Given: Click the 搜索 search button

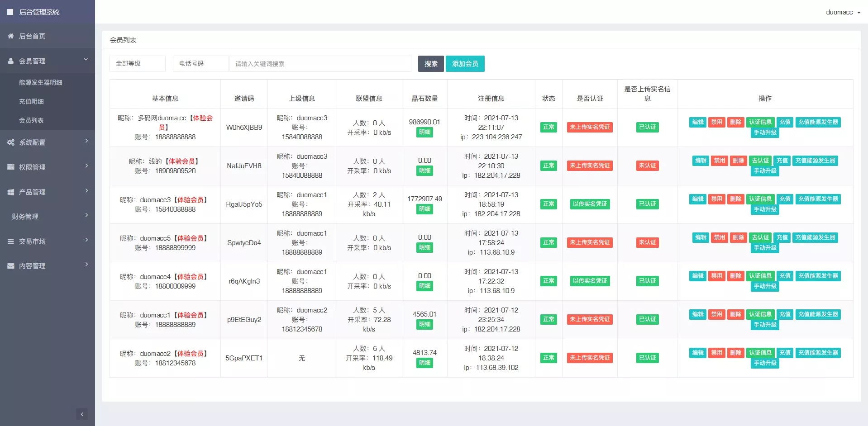Looking at the screenshot, I should click(x=431, y=64).
